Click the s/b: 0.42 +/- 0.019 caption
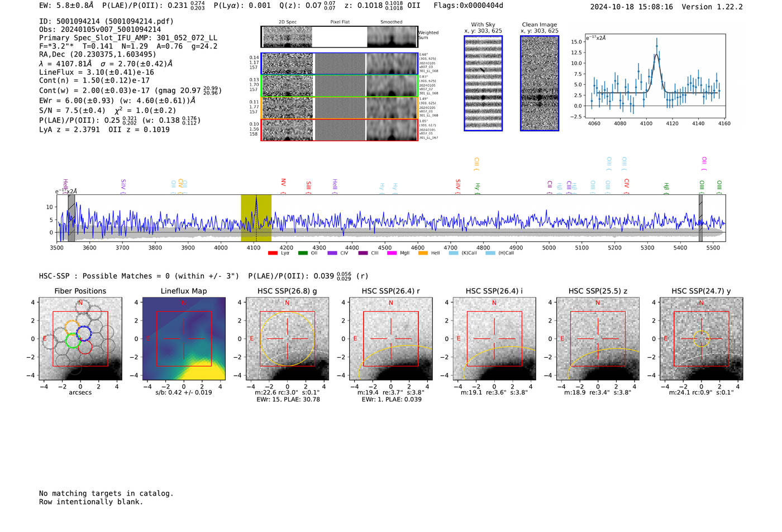Screen dimensions: 782x532 pyautogui.click(x=184, y=392)
